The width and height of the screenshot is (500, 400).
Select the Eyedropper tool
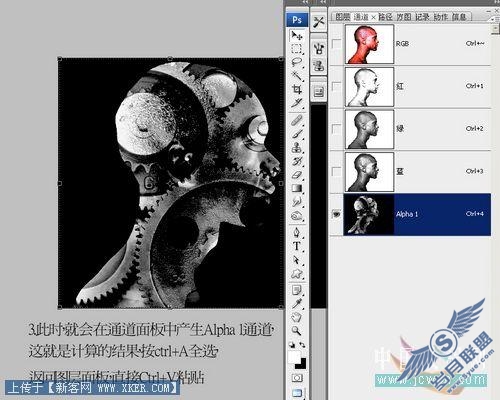click(296, 303)
